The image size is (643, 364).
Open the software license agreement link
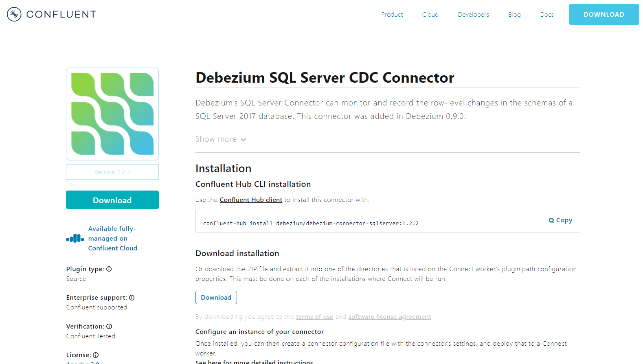coord(390,317)
